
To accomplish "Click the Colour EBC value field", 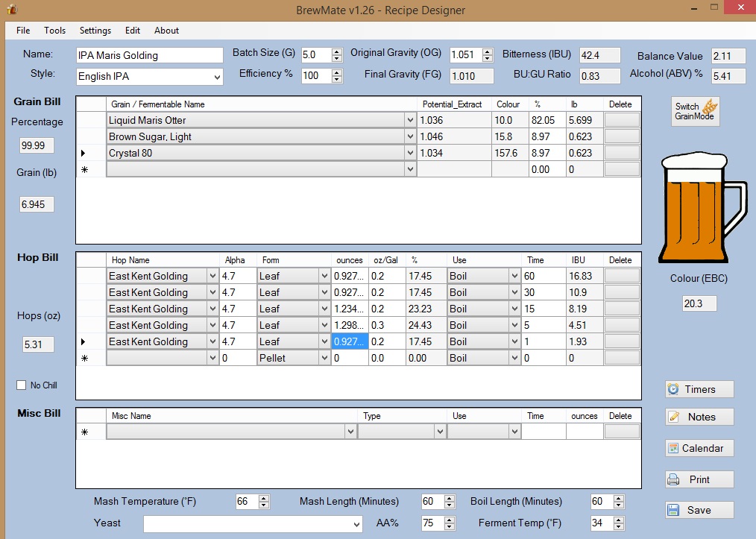I will [x=699, y=303].
